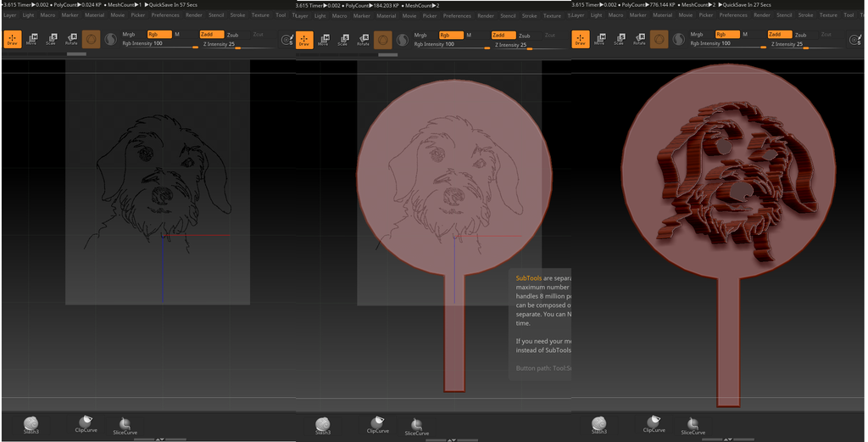Pick the ClipCurve brush in the flat disc view

click(377, 425)
